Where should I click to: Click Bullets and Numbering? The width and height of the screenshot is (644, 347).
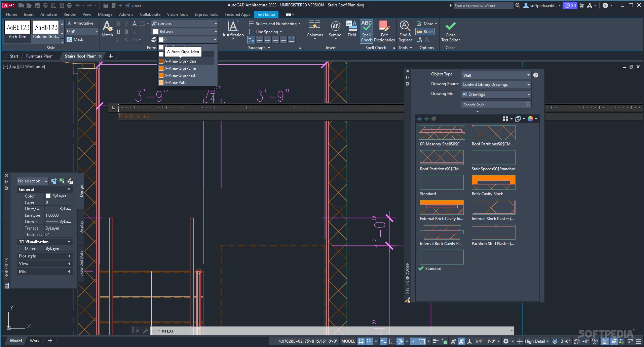274,24
